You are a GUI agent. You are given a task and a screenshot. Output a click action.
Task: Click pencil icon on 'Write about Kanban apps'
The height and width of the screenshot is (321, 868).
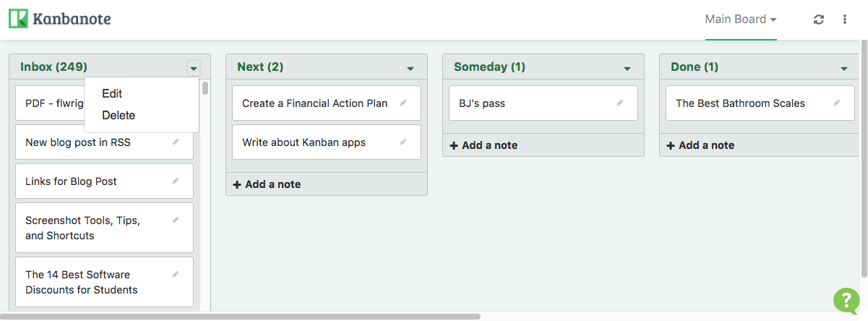point(403,142)
